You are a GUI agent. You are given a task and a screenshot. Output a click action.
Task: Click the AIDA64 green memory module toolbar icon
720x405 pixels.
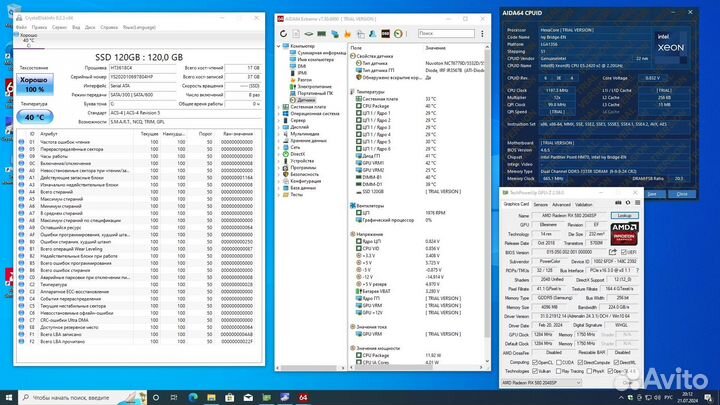[321, 34]
